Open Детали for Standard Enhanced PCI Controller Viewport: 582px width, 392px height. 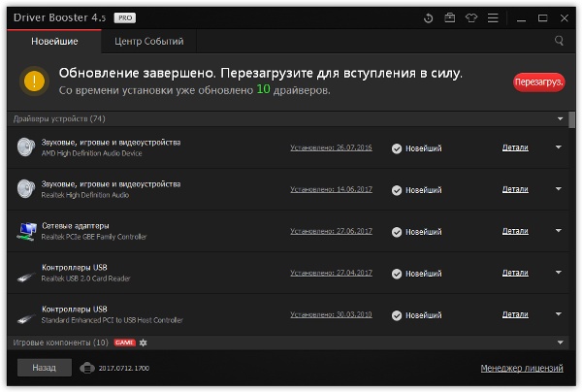tap(515, 314)
